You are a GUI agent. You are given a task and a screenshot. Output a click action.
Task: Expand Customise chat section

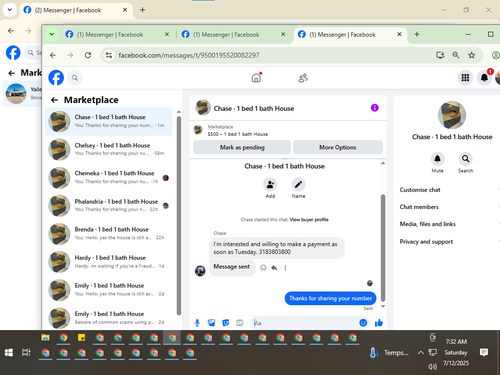pyautogui.click(x=449, y=190)
